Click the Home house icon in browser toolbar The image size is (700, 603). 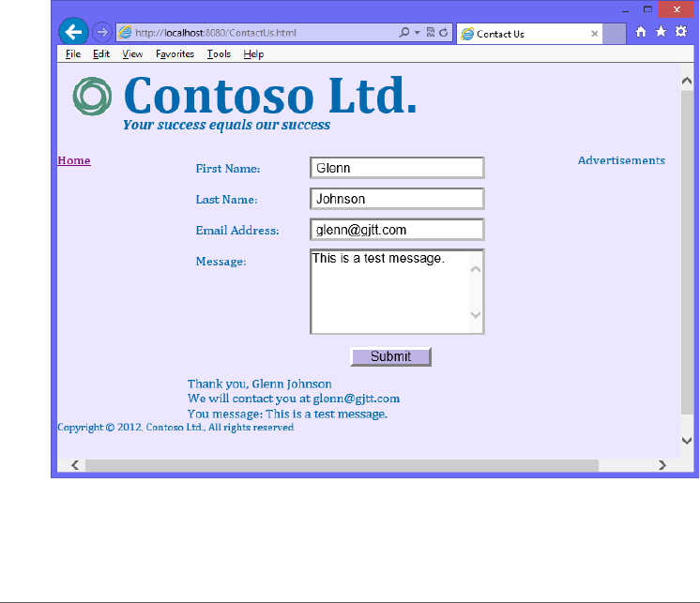click(x=641, y=32)
